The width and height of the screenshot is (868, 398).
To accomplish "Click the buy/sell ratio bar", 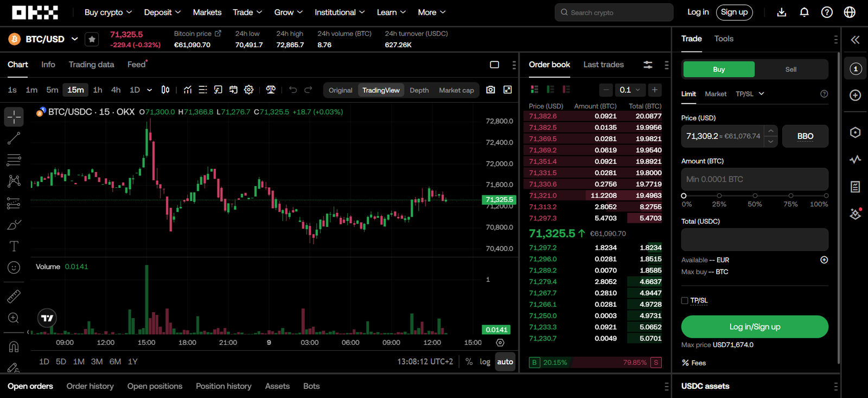I will [x=595, y=362].
